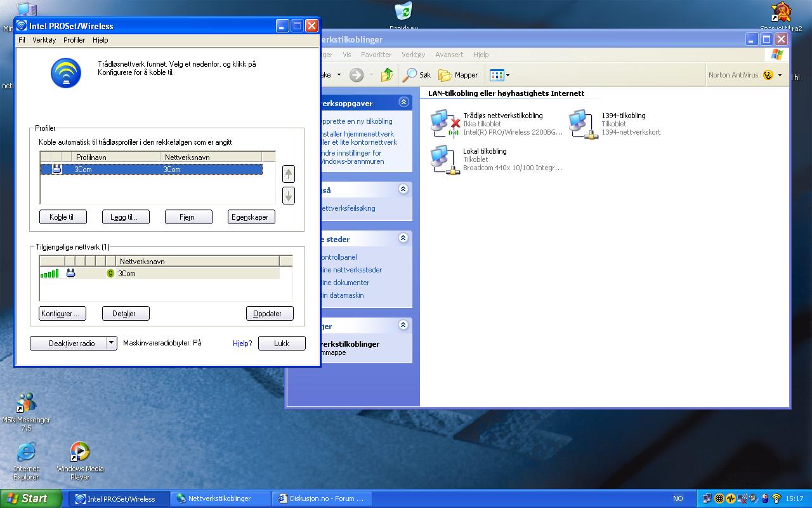The width and height of the screenshot is (812, 508).
Task: Click the profile icon in available networks row
Action: click(70, 273)
